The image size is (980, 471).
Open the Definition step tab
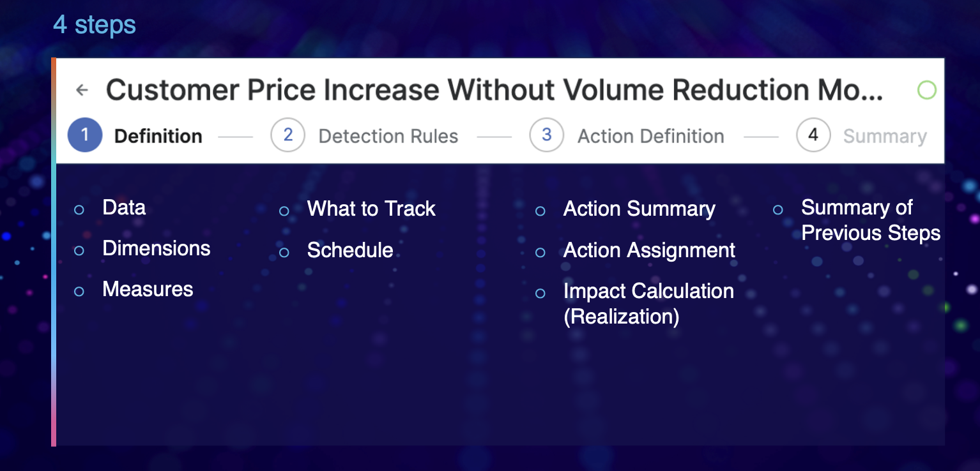coord(158,137)
